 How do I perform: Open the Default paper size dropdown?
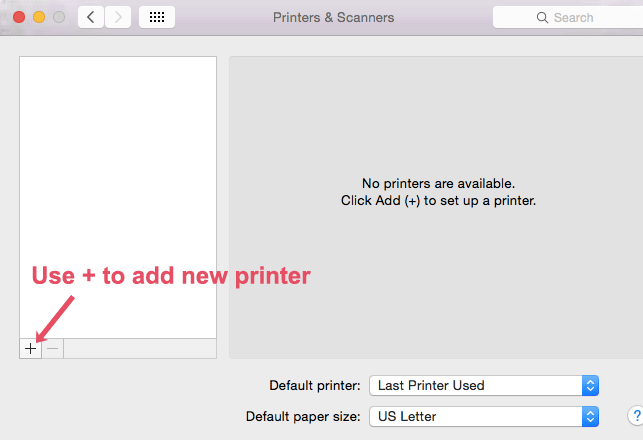484,417
